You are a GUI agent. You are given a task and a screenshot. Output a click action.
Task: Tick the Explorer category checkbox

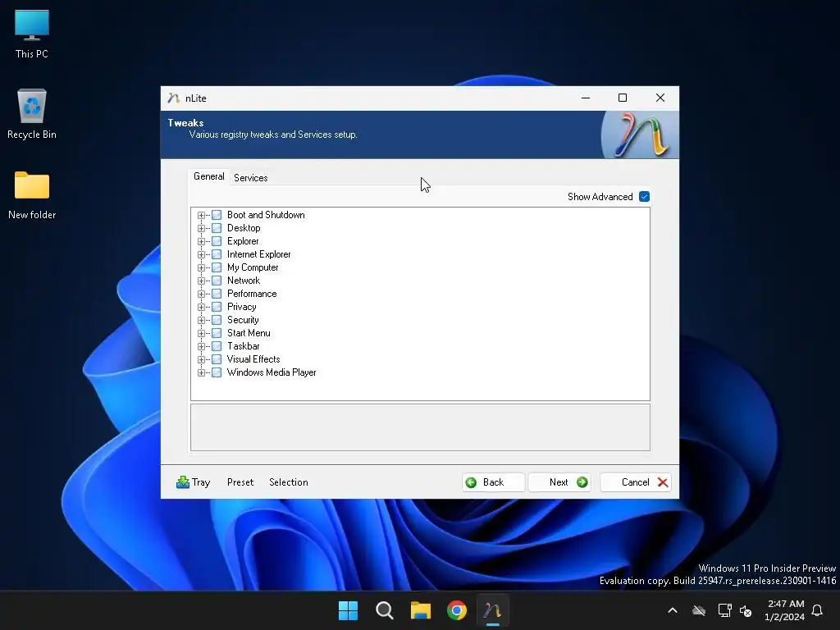(x=217, y=242)
